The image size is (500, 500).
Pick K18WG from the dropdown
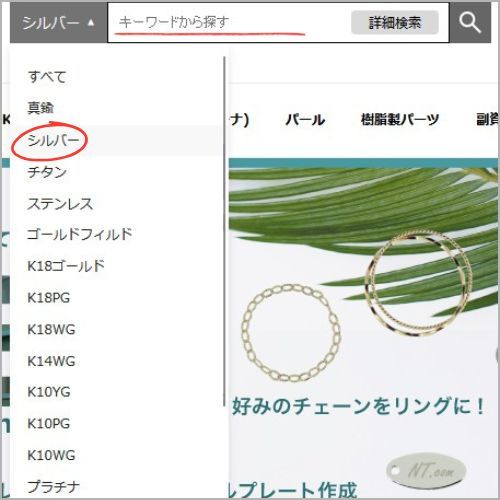115,329
